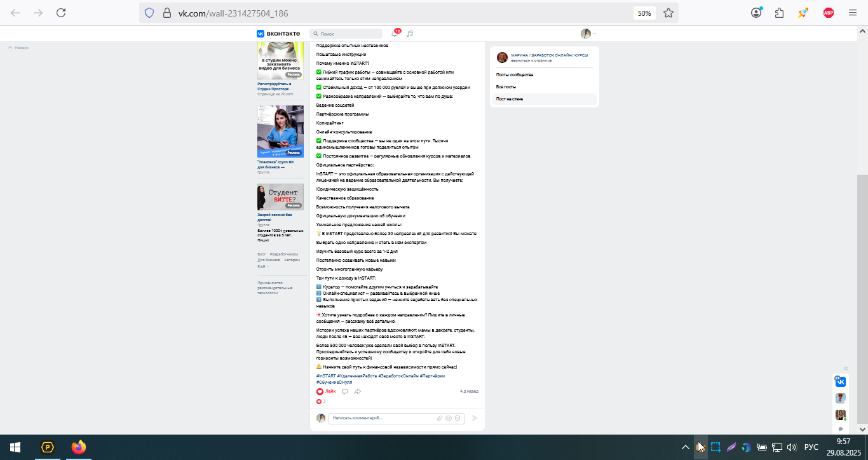Send the comment with the arrow icon
This screenshot has width=868, height=460.
(474, 418)
